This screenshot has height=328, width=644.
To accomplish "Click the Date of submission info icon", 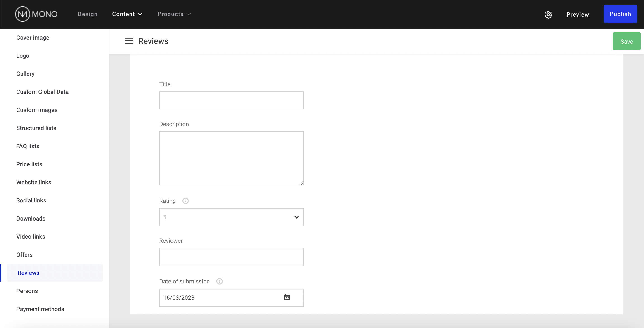I will [x=219, y=281].
